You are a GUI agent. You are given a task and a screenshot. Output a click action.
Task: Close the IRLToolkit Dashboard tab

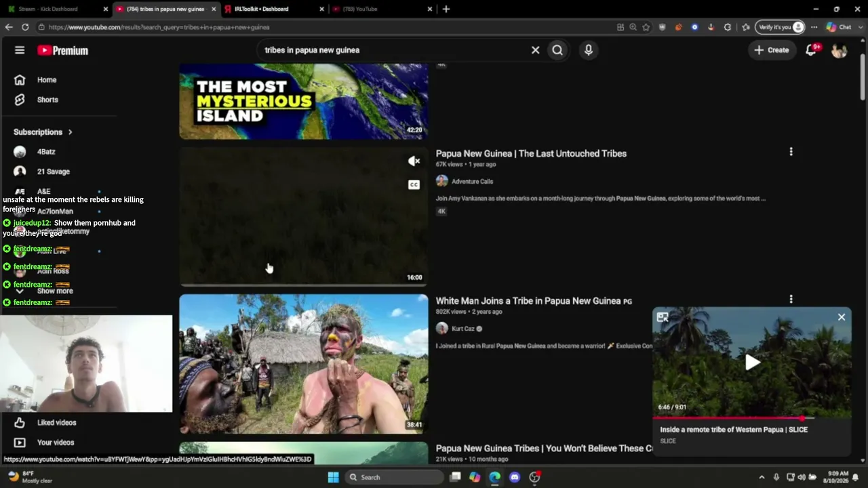322,9
